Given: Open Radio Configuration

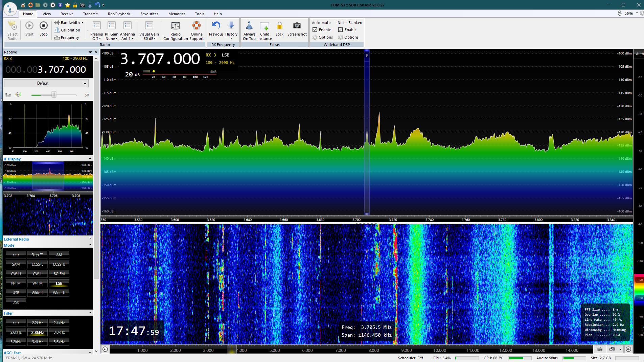Looking at the screenshot, I should point(175,30).
